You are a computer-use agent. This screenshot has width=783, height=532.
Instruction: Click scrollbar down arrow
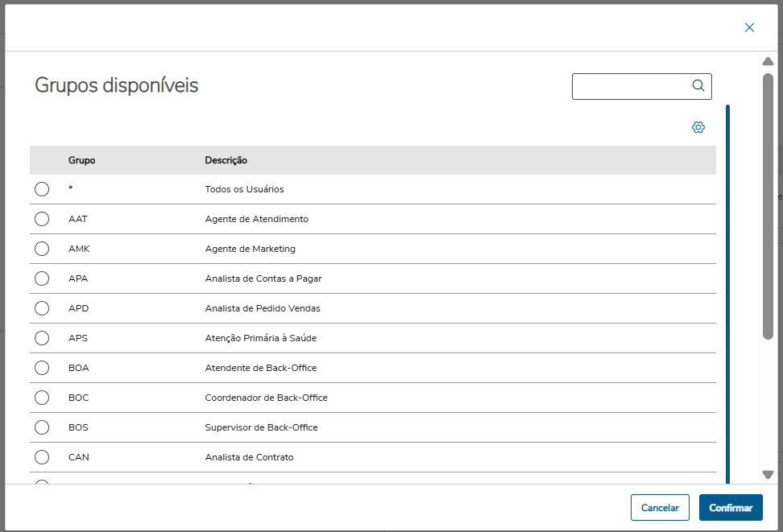tap(768, 475)
